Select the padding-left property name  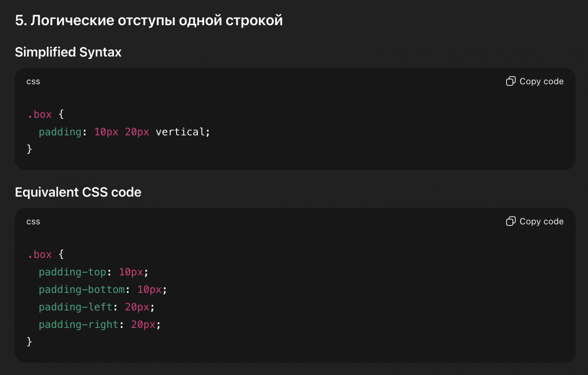(75, 307)
